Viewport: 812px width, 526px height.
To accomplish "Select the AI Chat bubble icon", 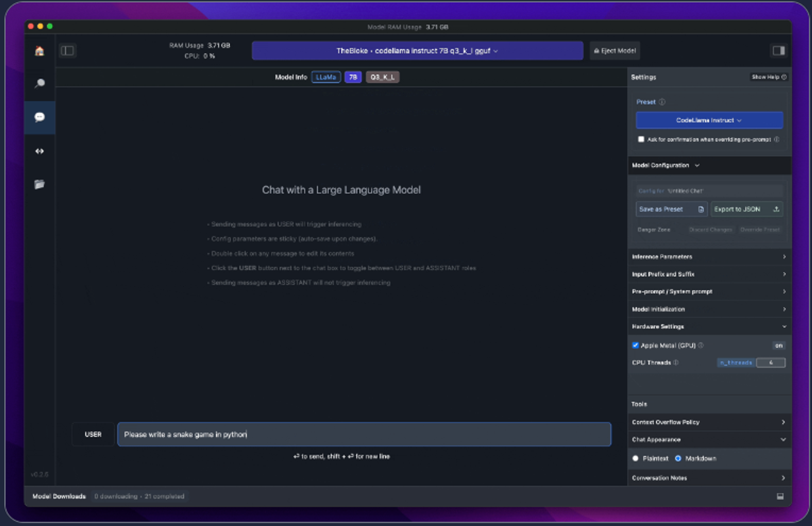I will [x=39, y=117].
